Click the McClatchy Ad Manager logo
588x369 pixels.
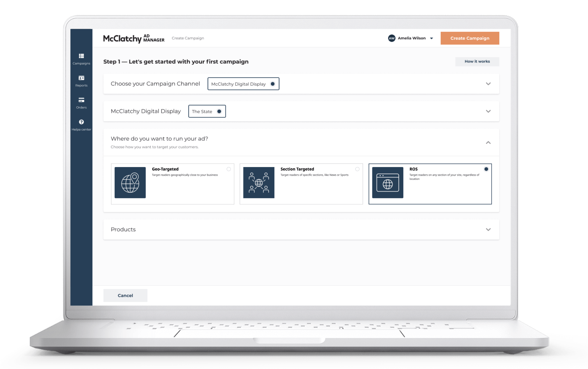tap(134, 38)
